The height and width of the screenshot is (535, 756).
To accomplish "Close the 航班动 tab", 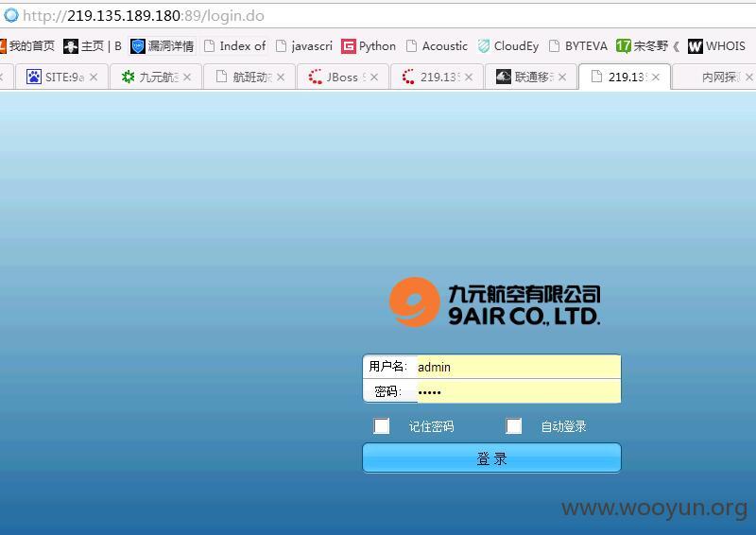I will 281,78.
